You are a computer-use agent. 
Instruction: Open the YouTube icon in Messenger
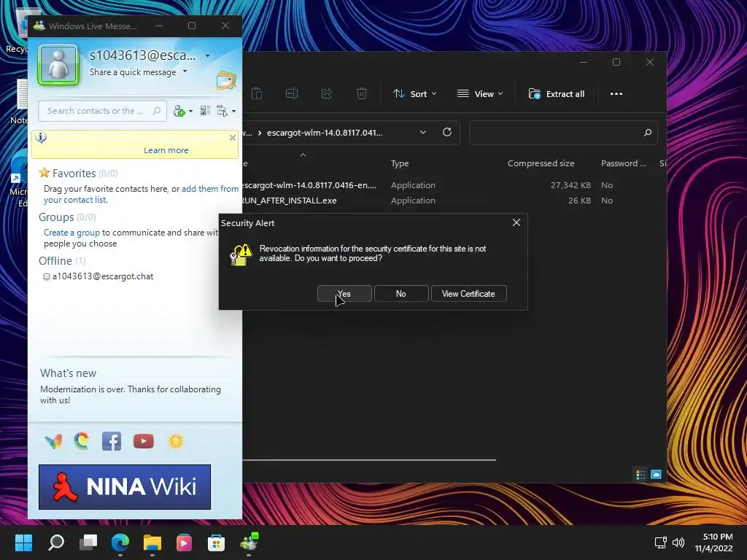(x=144, y=441)
